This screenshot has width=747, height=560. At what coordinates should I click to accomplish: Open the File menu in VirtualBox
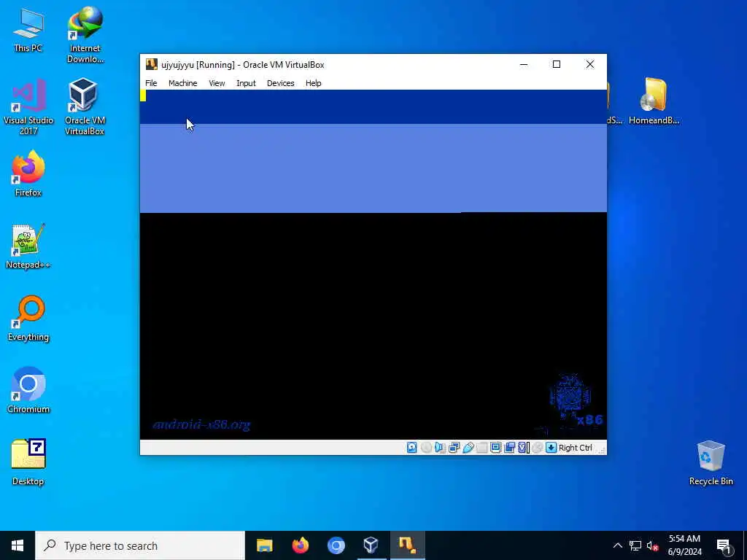tap(151, 83)
